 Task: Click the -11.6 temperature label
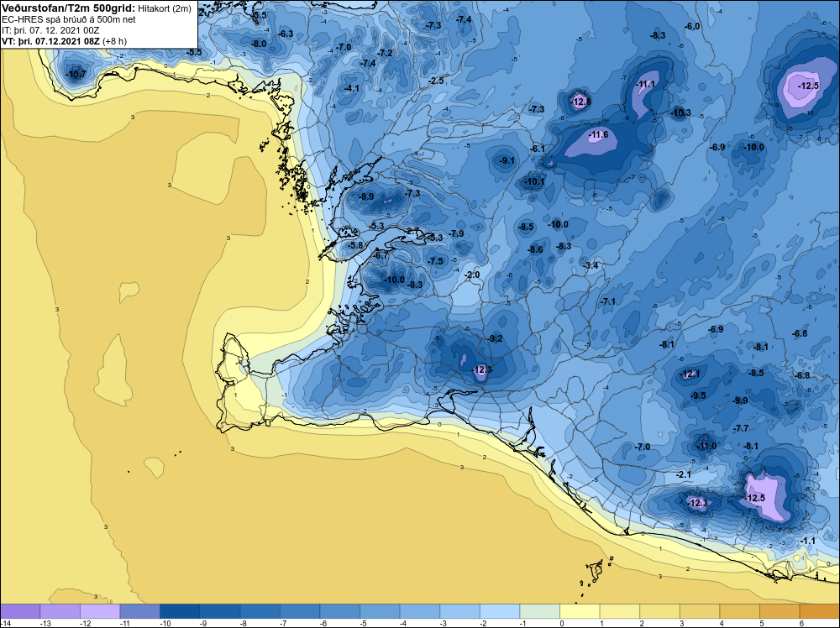coord(598,134)
